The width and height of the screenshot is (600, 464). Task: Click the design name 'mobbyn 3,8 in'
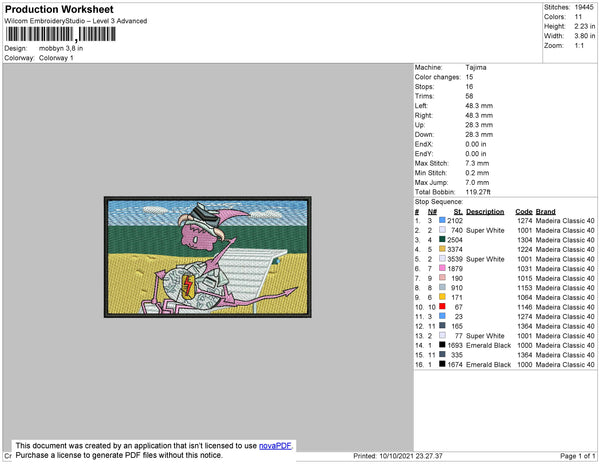click(61, 49)
